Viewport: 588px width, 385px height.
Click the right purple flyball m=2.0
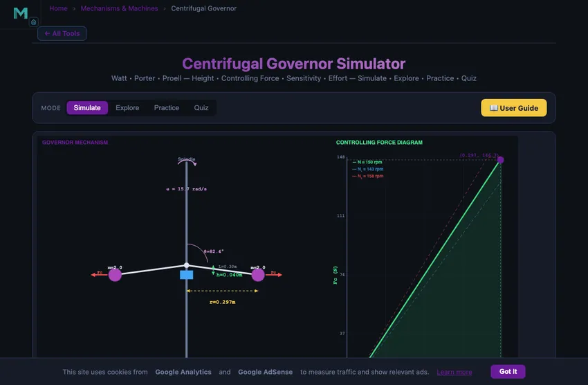(257, 275)
